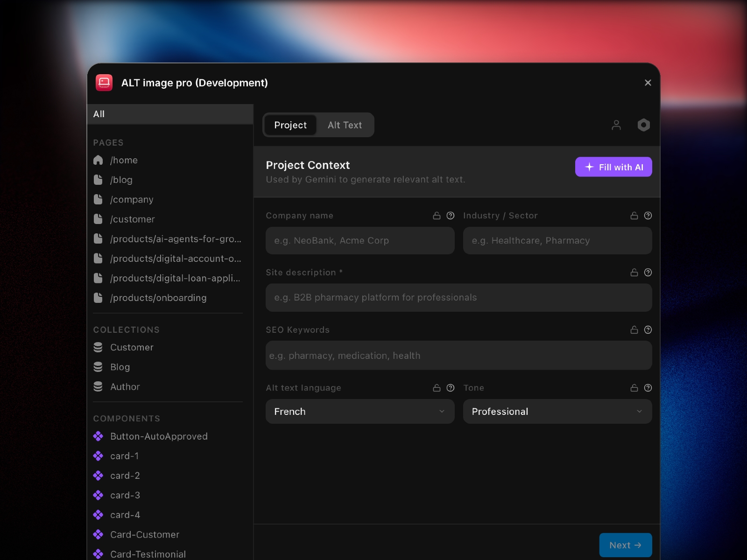Open the Alt text language dropdown showing French

tap(359, 412)
